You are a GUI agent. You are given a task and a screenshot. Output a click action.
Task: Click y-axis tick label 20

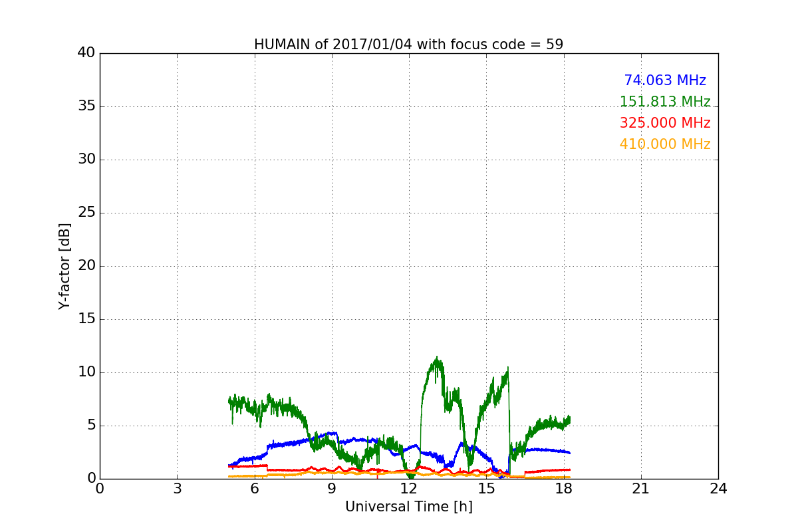point(86,266)
